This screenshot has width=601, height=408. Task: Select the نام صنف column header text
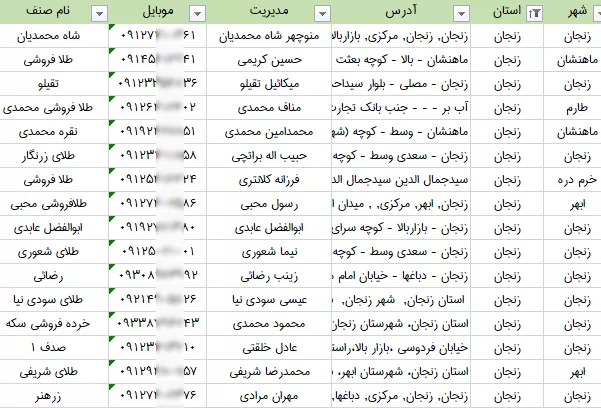click(48, 10)
